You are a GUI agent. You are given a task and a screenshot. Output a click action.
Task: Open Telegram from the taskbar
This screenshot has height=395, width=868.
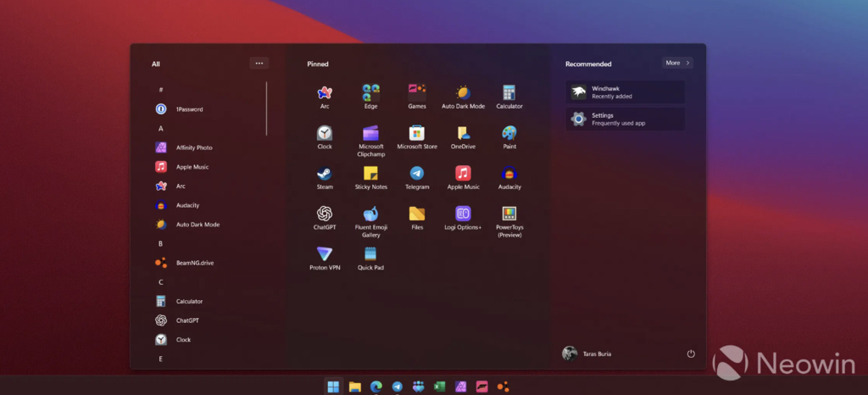[x=398, y=387]
